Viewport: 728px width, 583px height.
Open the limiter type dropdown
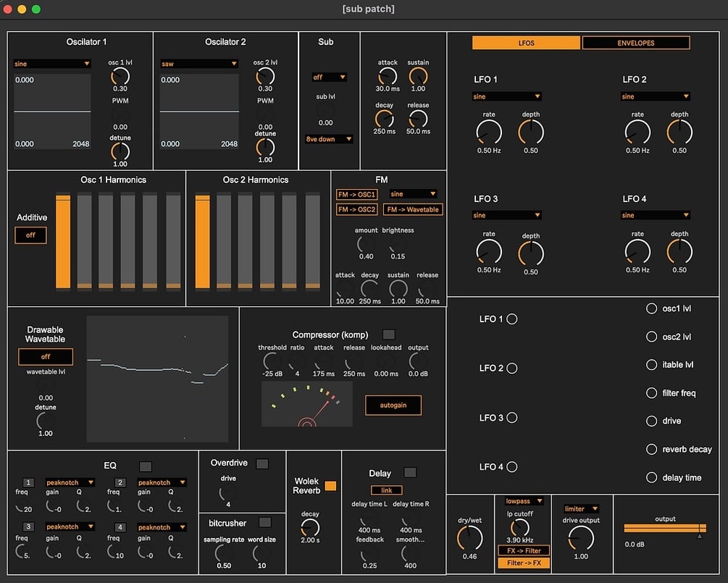(581, 508)
